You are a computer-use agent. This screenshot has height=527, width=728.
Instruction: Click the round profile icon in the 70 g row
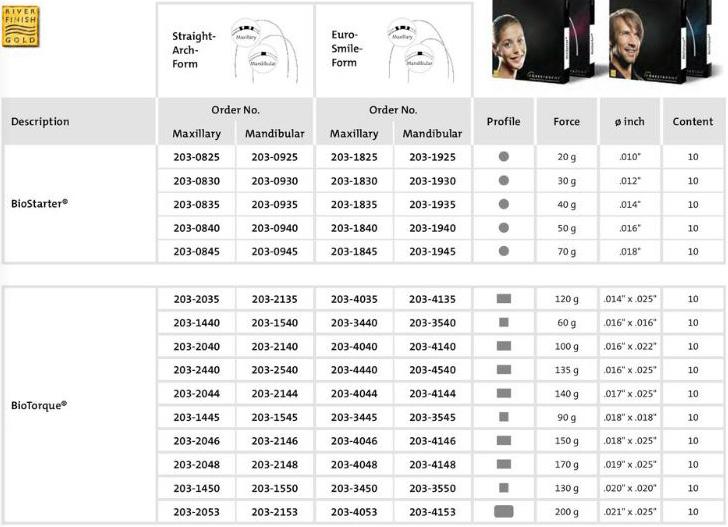tap(504, 251)
